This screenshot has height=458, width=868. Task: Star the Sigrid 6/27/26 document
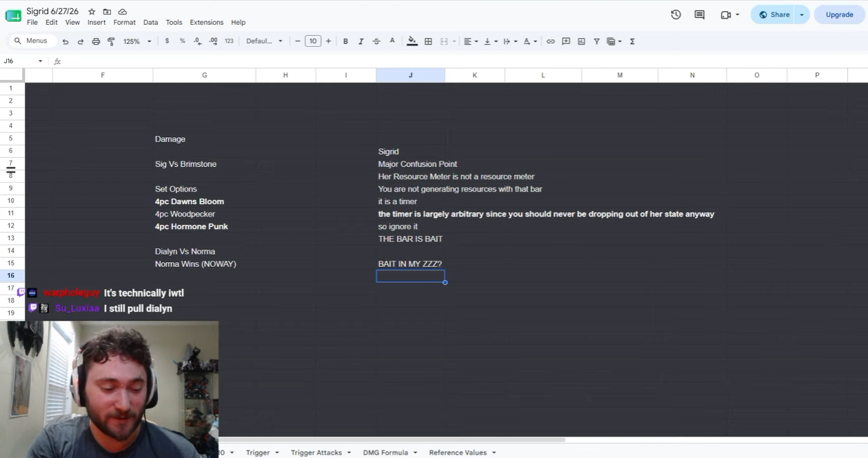click(x=92, y=12)
